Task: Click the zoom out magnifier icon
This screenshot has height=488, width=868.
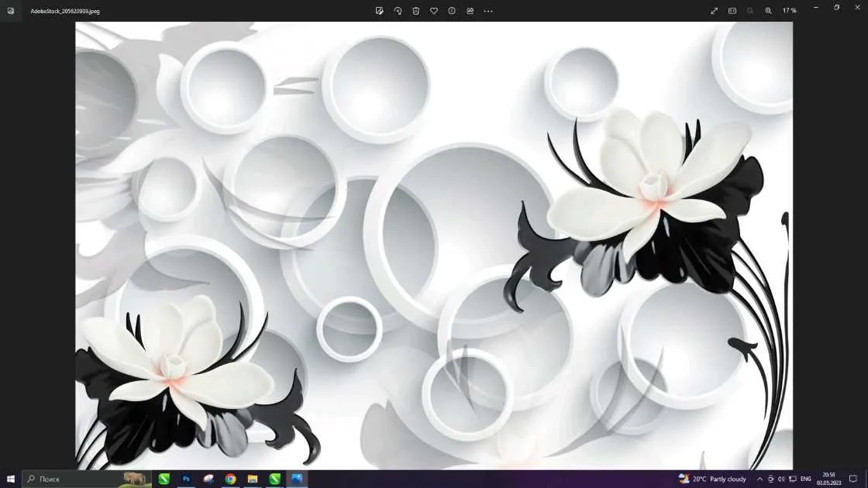Action: tap(750, 11)
